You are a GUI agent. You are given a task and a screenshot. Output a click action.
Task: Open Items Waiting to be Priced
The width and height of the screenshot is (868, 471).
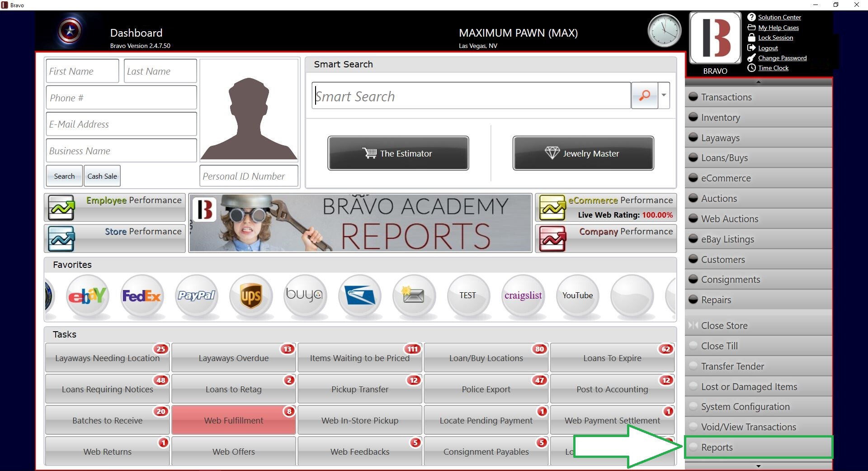point(360,358)
